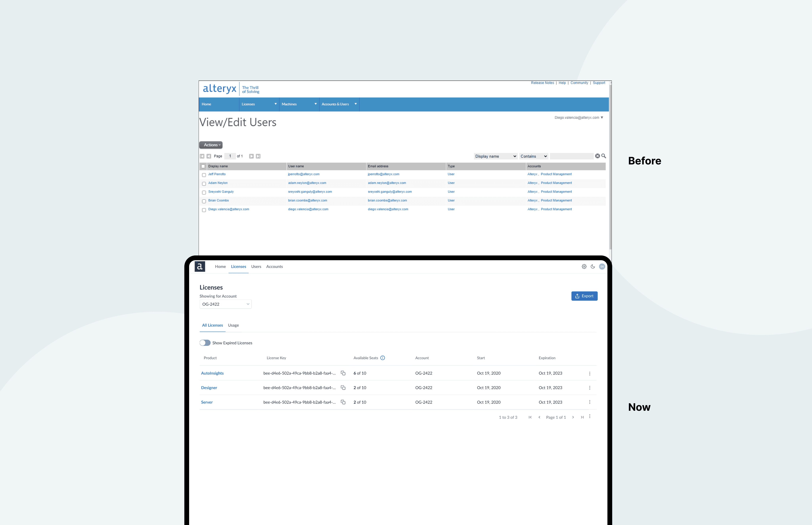The image size is (812, 525).
Task: Open the user avatar menu in the new portal
Action: tap(602, 267)
